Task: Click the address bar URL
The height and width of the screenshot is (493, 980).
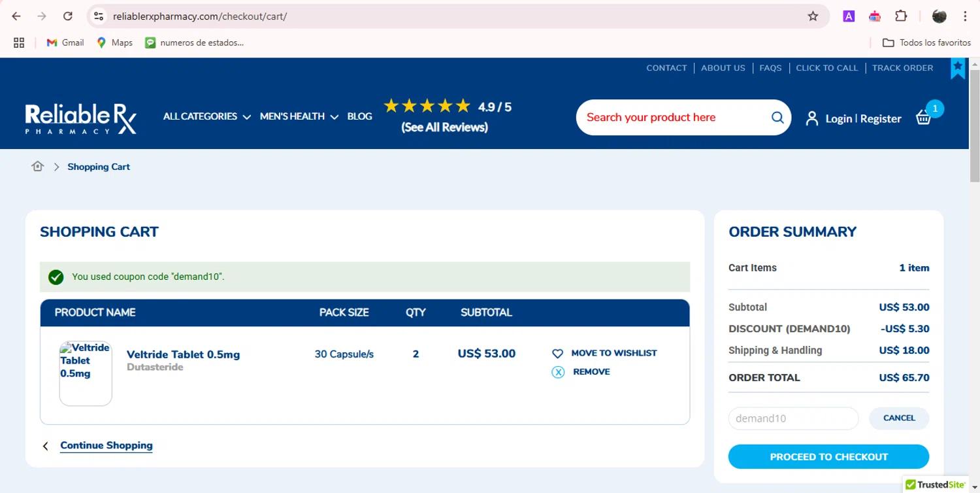Action: point(200,16)
